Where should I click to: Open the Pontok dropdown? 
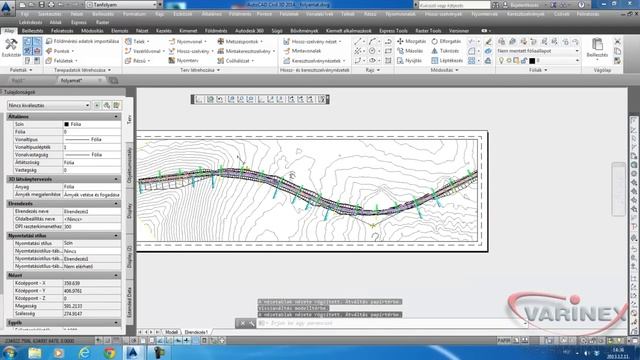60,51
